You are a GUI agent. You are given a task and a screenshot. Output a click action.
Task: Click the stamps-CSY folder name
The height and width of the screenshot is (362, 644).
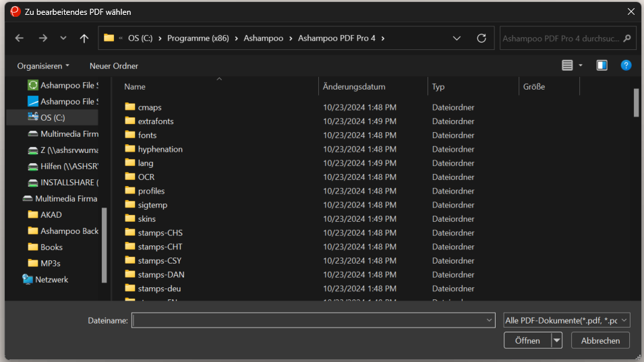[x=160, y=261]
